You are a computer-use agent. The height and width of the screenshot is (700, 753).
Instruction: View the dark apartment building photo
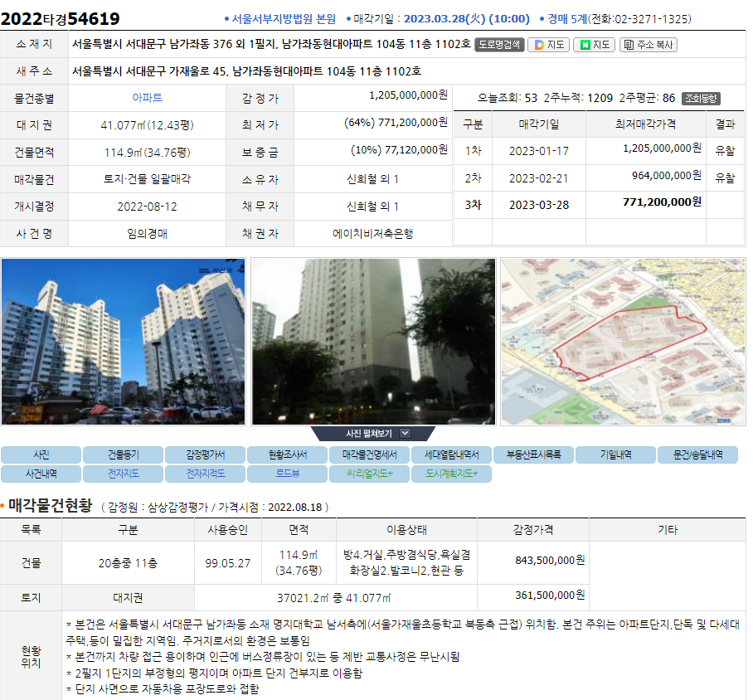[x=373, y=342]
